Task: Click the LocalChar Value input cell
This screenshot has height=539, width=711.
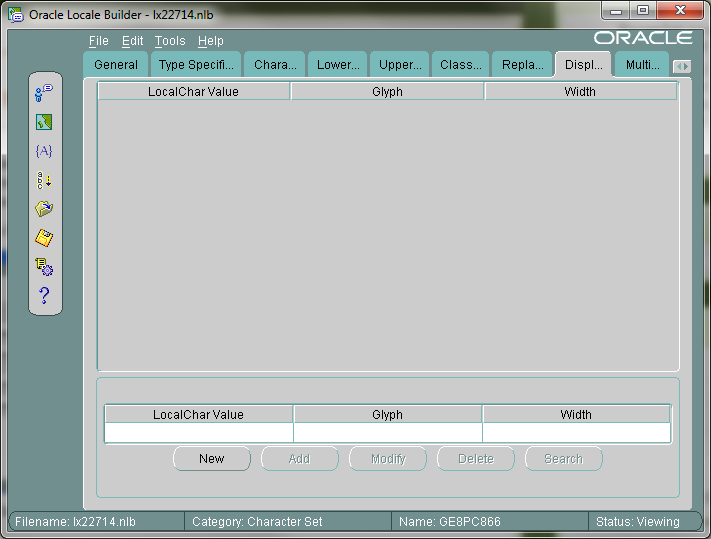Action: click(x=198, y=433)
